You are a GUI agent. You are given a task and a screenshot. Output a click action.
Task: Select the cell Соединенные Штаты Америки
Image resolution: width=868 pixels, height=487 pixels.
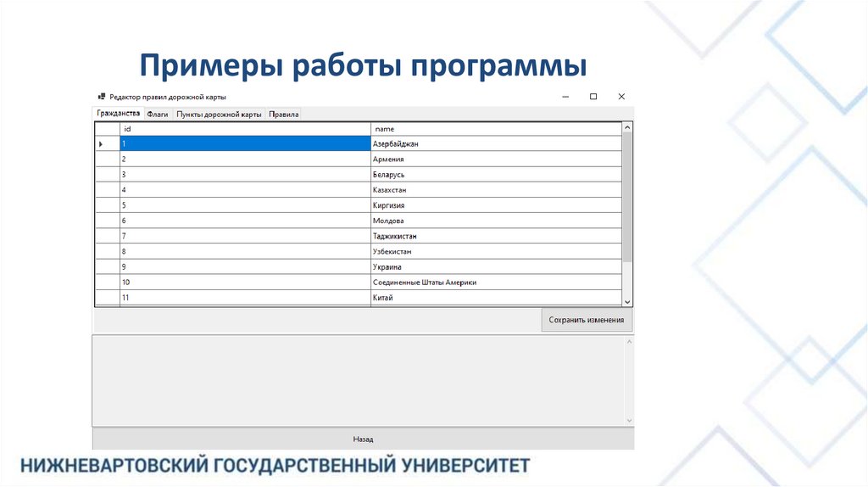[496, 282]
